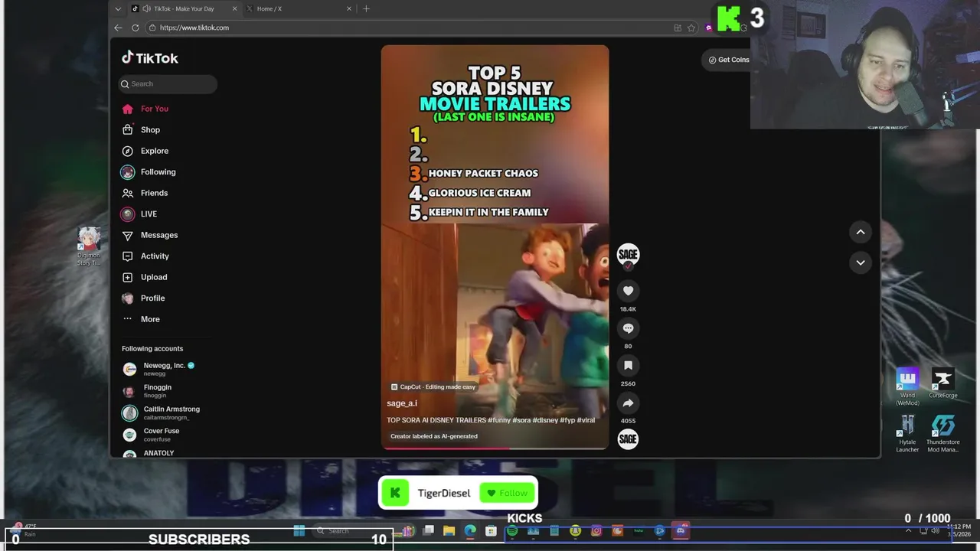Reload the TikTok page

tap(136, 28)
